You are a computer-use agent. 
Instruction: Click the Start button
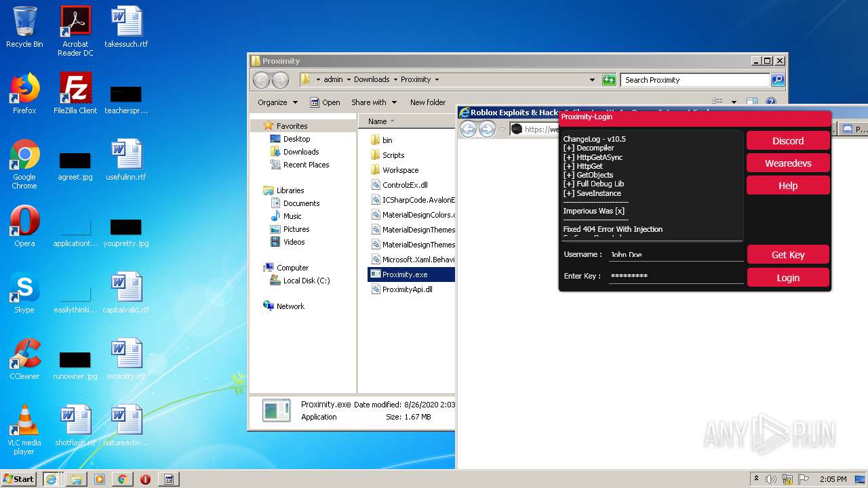[19, 479]
